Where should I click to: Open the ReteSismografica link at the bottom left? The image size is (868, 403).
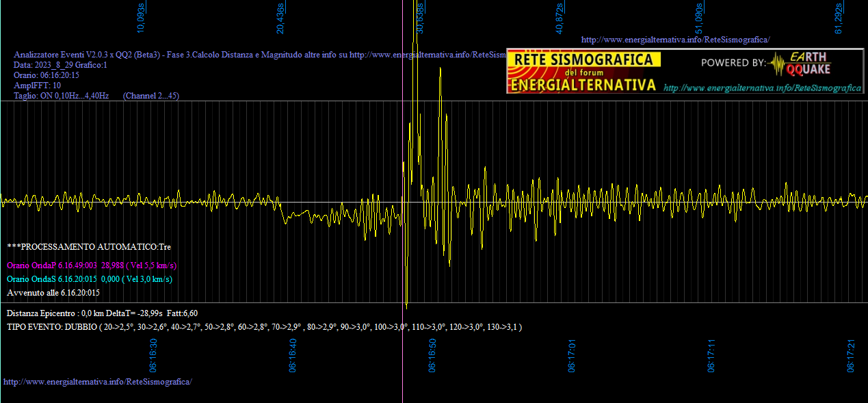pos(98,381)
